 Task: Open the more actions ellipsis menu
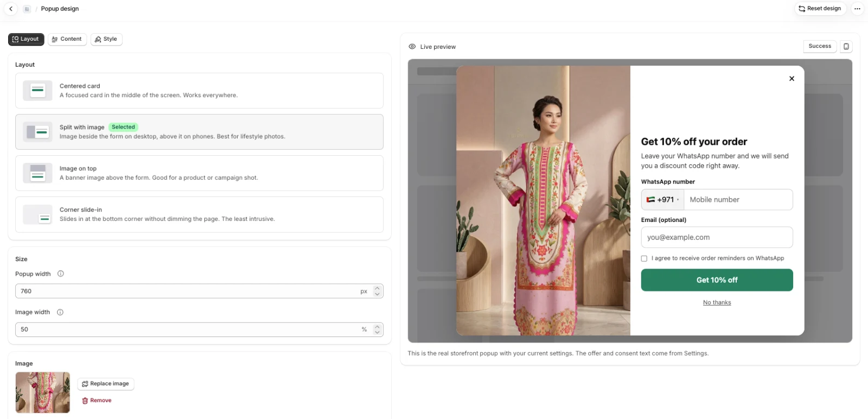[x=857, y=9]
